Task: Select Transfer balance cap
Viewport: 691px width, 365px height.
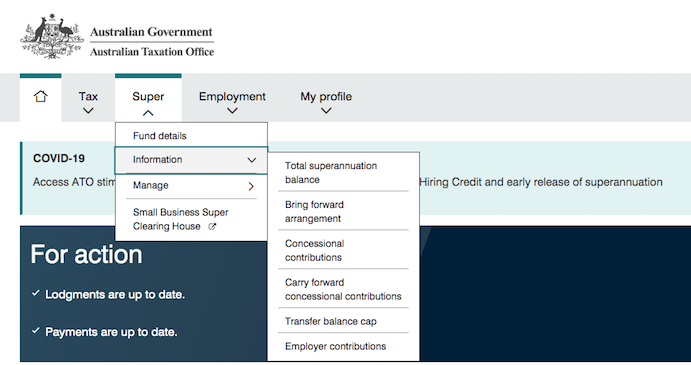Action: click(331, 321)
